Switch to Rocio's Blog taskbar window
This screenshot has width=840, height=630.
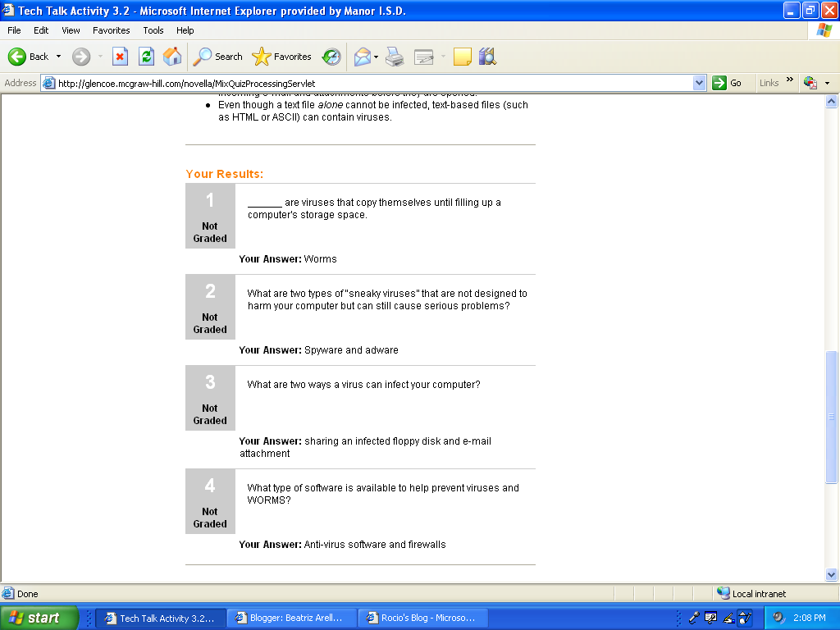pos(423,618)
